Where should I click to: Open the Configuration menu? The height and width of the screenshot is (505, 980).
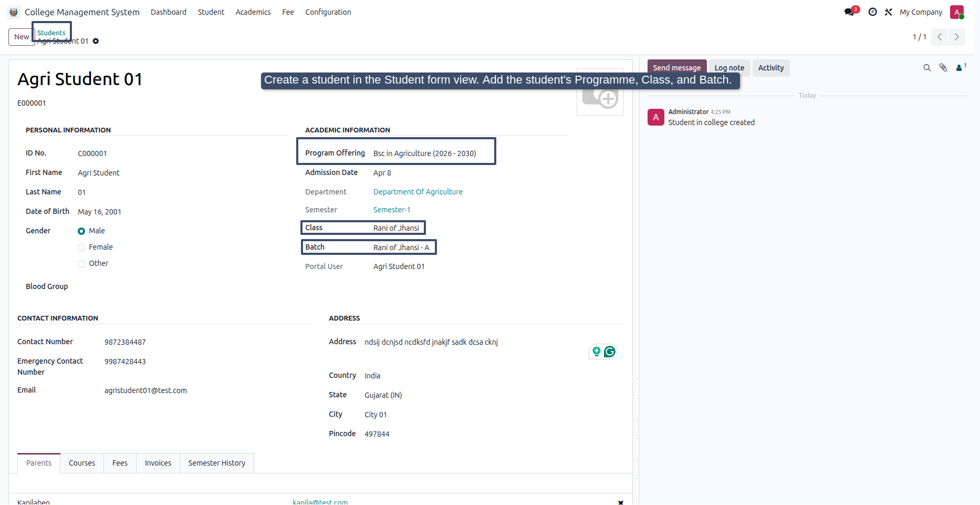click(328, 12)
